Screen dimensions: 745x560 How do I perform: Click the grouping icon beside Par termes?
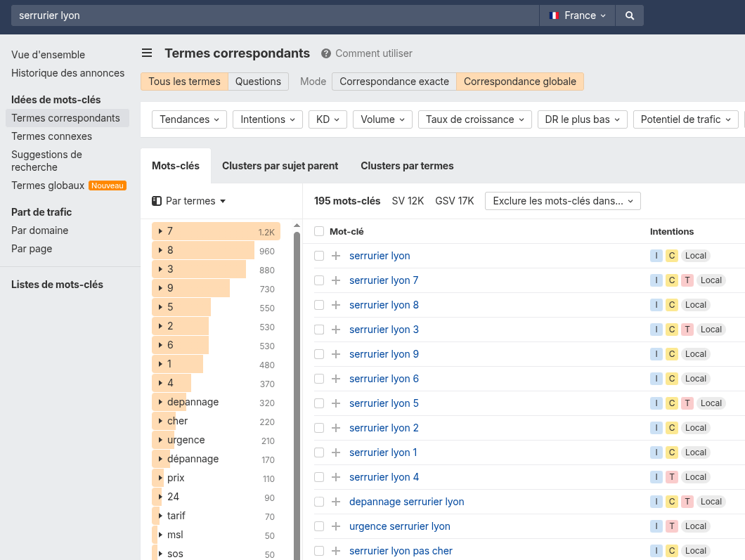pyautogui.click(x=155, y=200)
